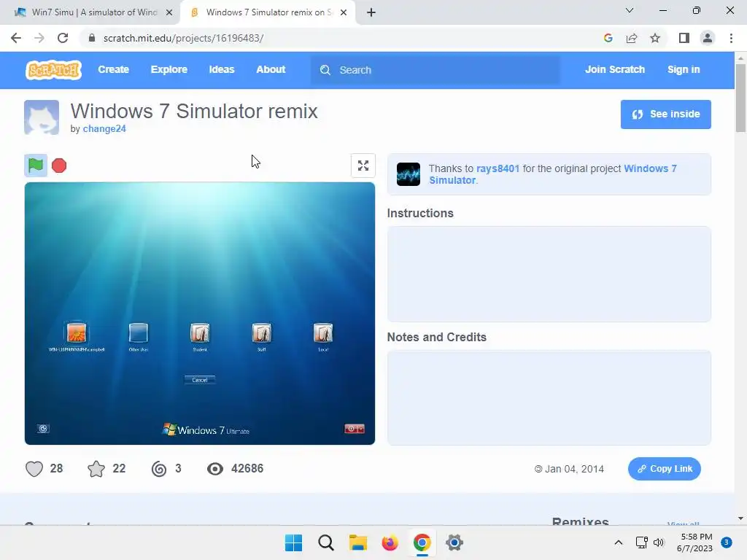
Task: Close the Win7 Simu tab
Action: click(x=169, y=12)
